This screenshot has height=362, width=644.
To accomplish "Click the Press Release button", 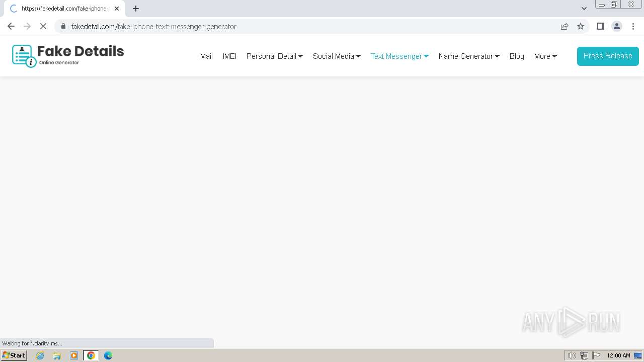I will [x=608, y=56].
